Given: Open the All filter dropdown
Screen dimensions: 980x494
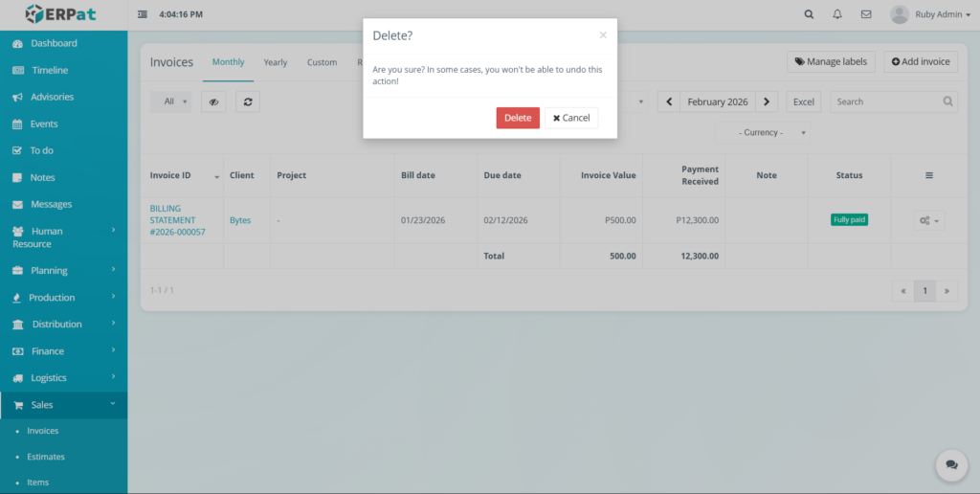Looking at the screenshot, I should pos(170,101).
